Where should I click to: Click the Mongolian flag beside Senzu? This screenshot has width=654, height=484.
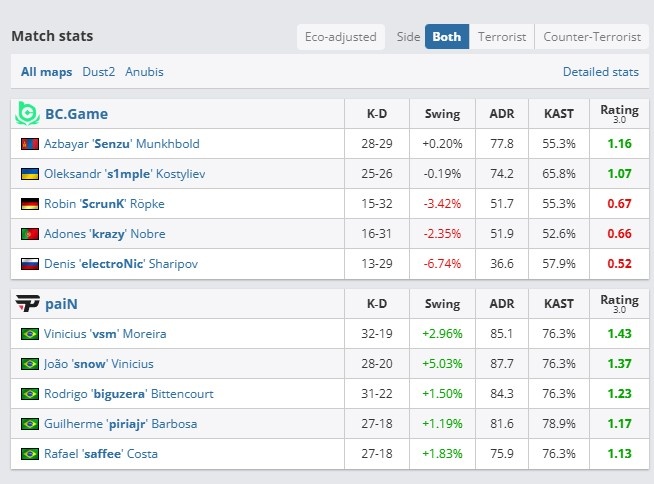(30, 144)
